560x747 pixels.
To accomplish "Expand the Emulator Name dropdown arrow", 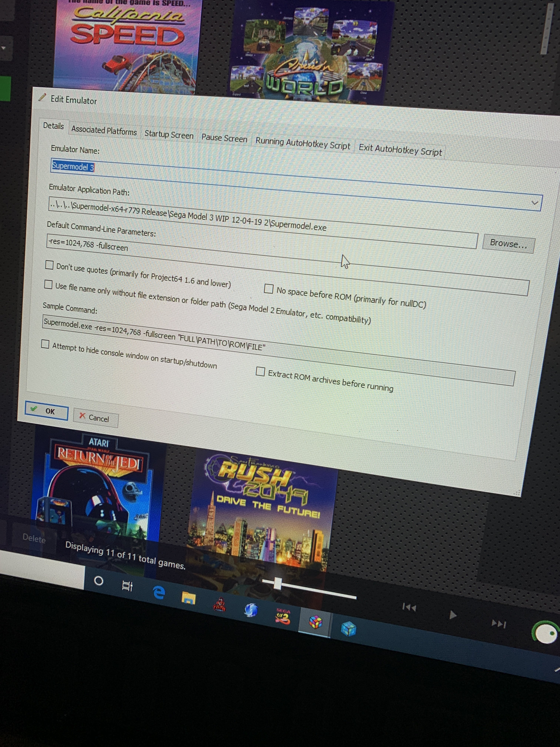I will coord(534,203).
